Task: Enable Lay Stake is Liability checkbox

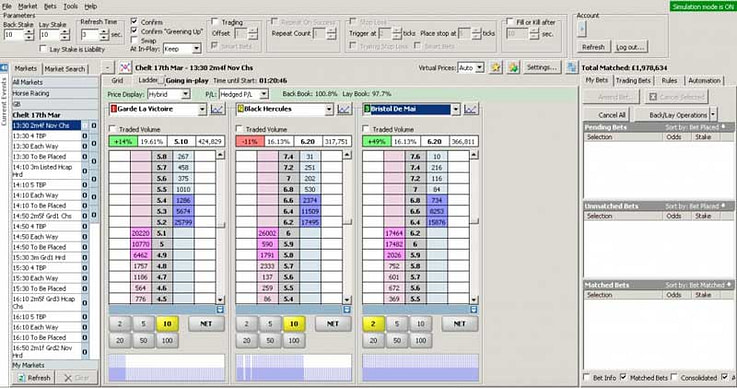Action: pyautogui.click(x=43, y=49)
